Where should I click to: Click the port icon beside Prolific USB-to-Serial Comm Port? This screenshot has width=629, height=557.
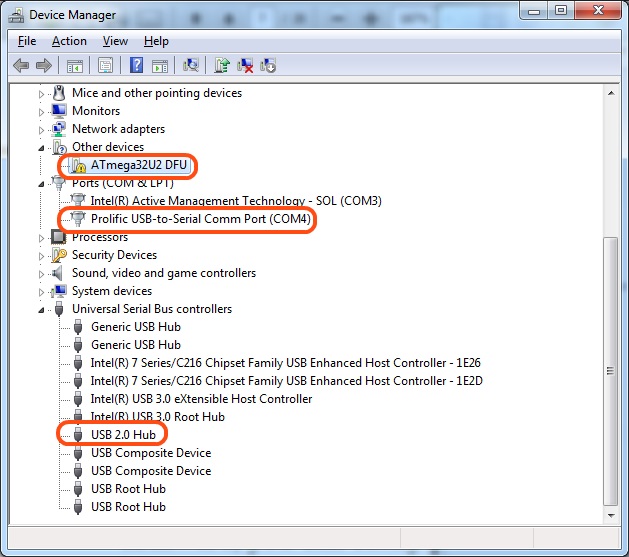coord(78,219)
